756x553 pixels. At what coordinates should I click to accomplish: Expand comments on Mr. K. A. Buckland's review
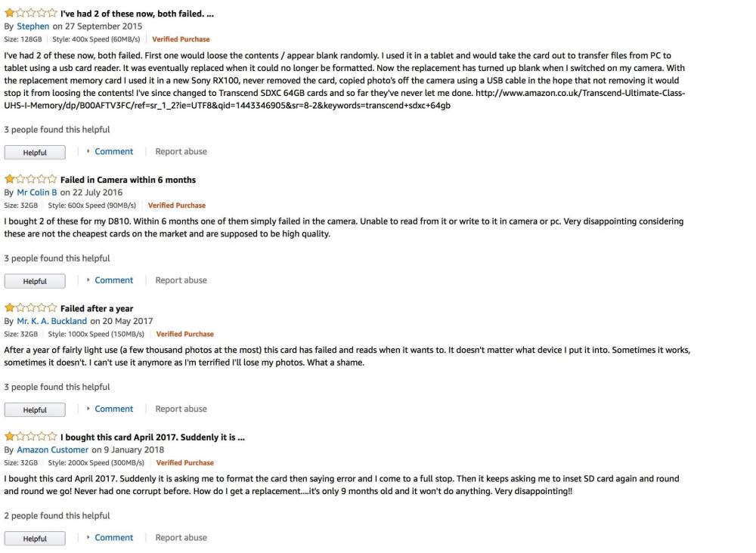coord(113,409)
